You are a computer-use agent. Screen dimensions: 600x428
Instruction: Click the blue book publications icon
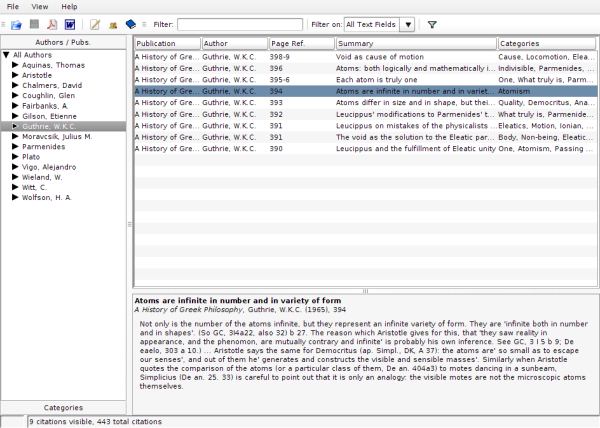[x=131, y=24]
